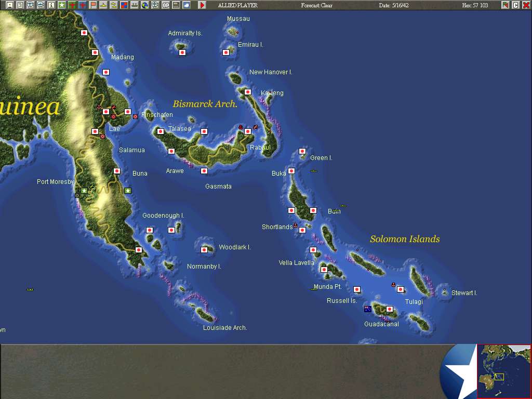Toggle the orange flag display icon
The height and width of the screenshot is (399, 532).
(x=93, y=5)
